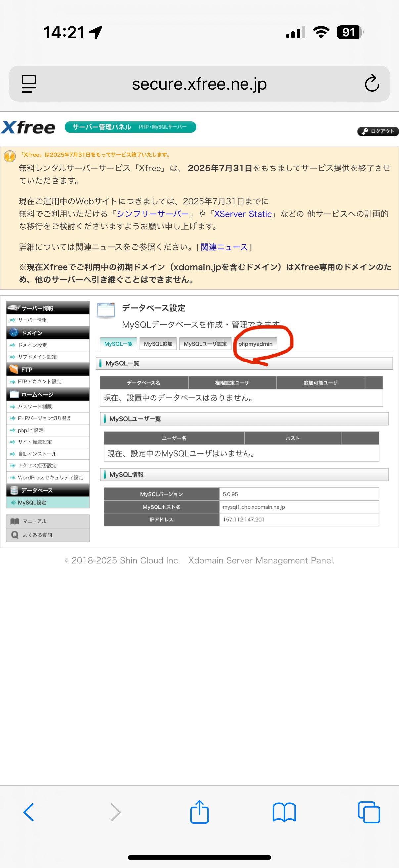Open PHPバージョン切り替え sidebar item

[44, 418]
